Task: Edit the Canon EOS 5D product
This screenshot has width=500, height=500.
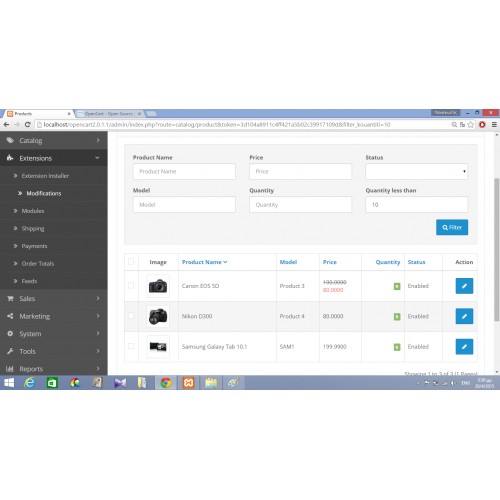Action: pyautogui.click(x=464, y=286)
